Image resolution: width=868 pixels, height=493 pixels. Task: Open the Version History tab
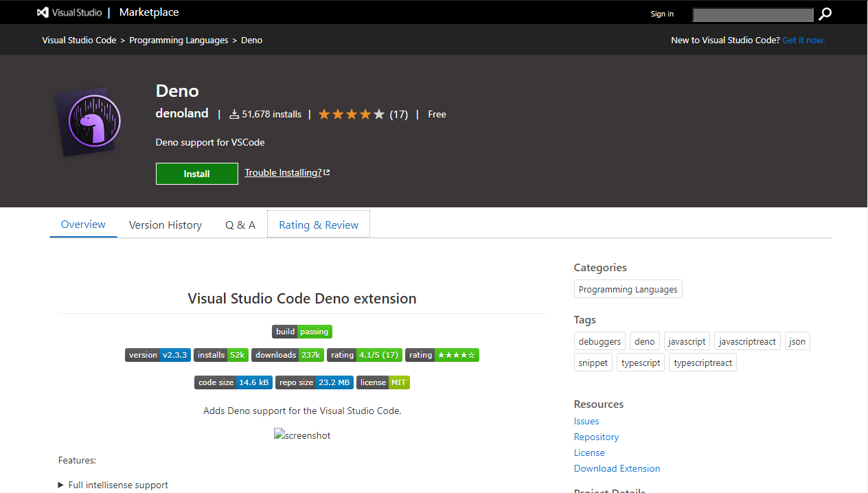click(x=165, y=225)
